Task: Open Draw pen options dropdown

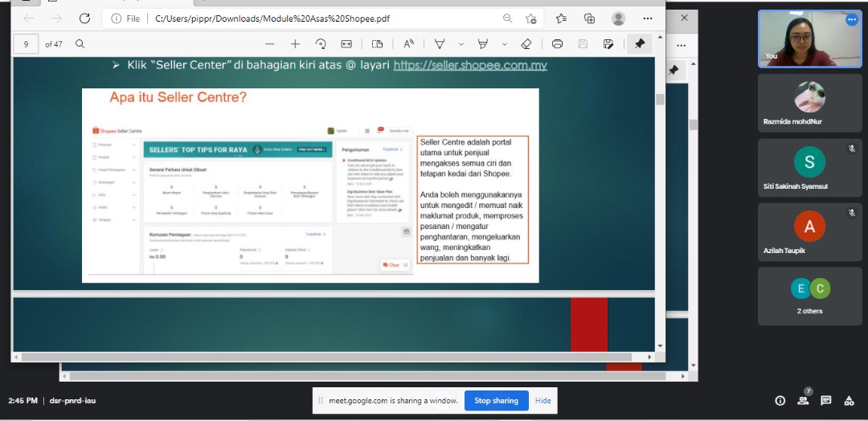Action: (x=461, y=44)
